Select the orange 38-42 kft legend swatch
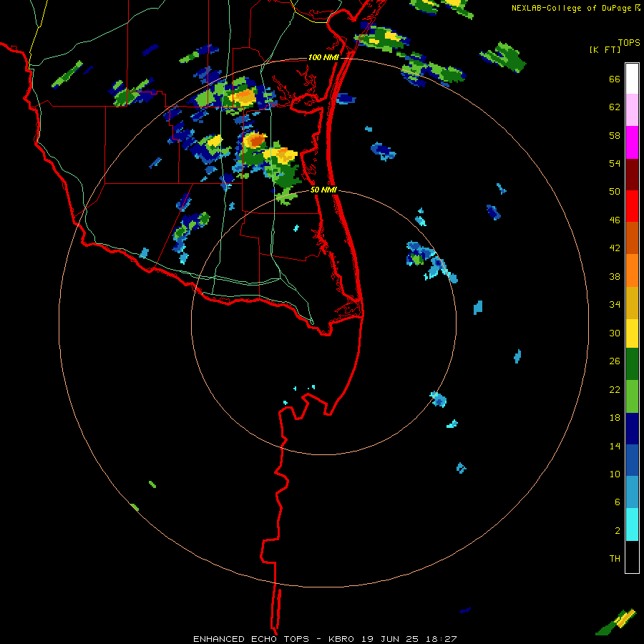This screenshot has height=644, width=644. (632, 270)
